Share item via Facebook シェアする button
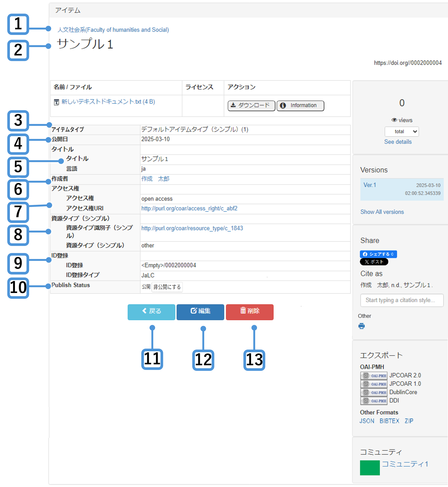This screenshot has width=448, height=487. pos(378,254)
